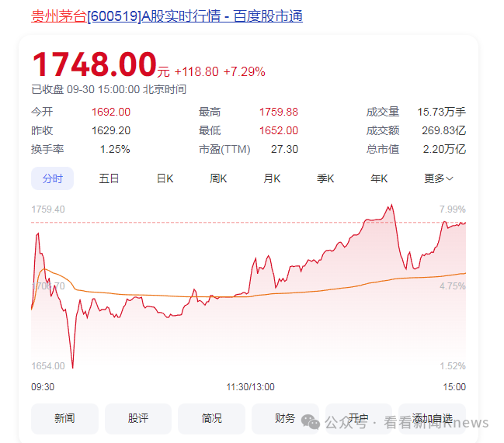
Task: Click the chart percentage label 1.52%
Action: point(453,366)
